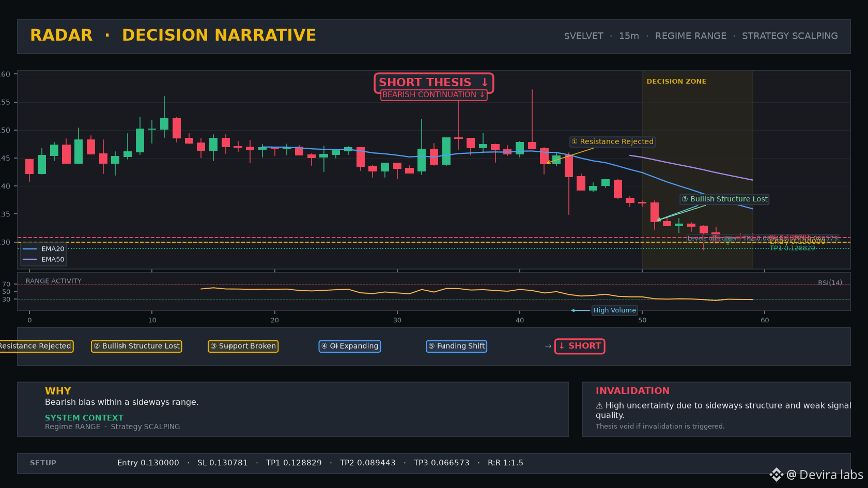Click the warning triangle icon under INVALIDATION
The height and width of the screenshot is (488, 868).
coord(599,406)
